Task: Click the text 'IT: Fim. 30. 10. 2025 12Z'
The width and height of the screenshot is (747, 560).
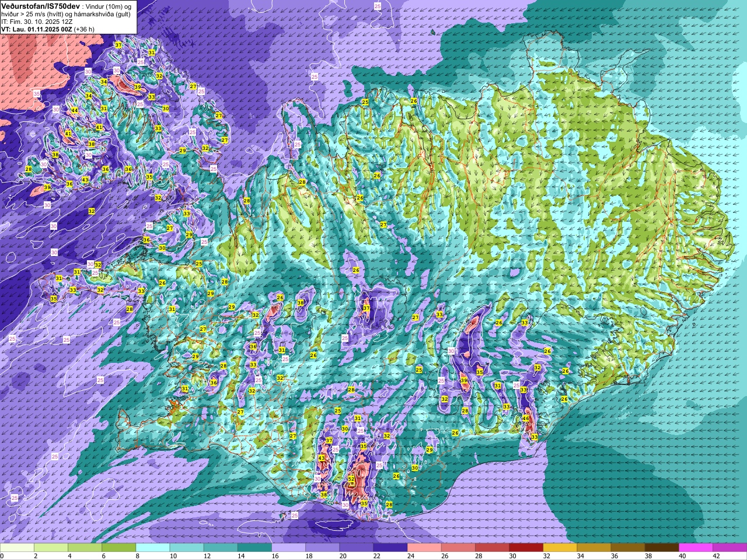Action: (x=37, y=21)
